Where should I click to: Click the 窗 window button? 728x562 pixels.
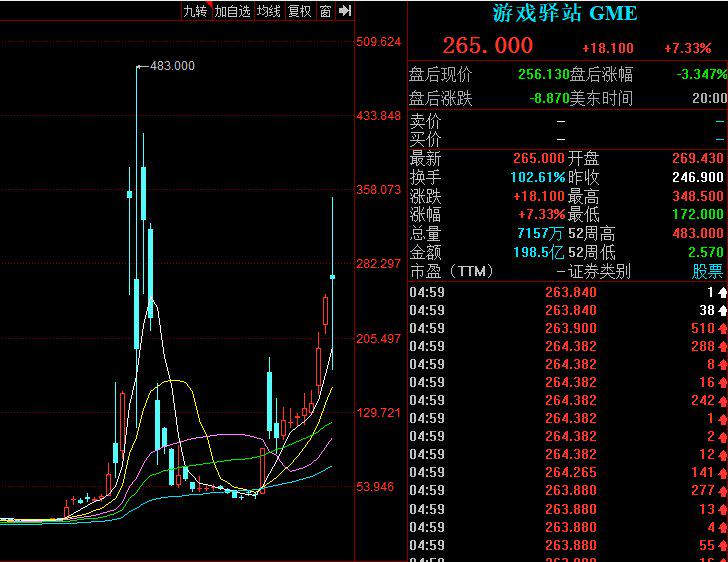click(325, 11)
